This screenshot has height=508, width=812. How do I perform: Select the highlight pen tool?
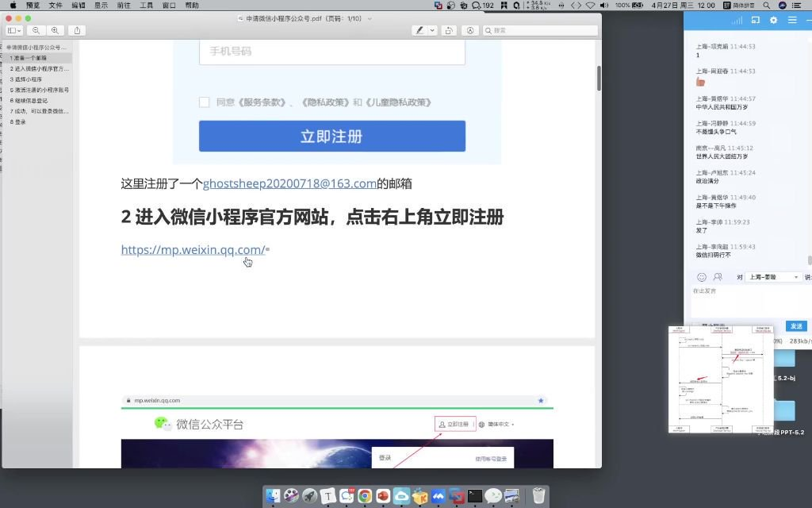click(x=419, y=31)
